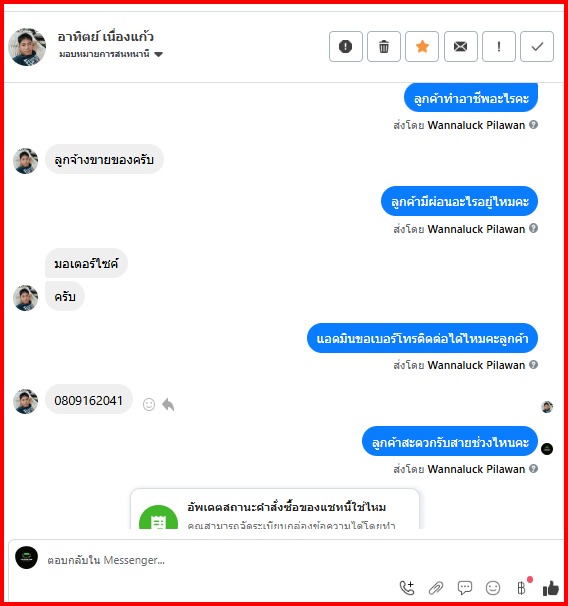
Task: Attach a file with paperclip icon
Action: [436, 588]
